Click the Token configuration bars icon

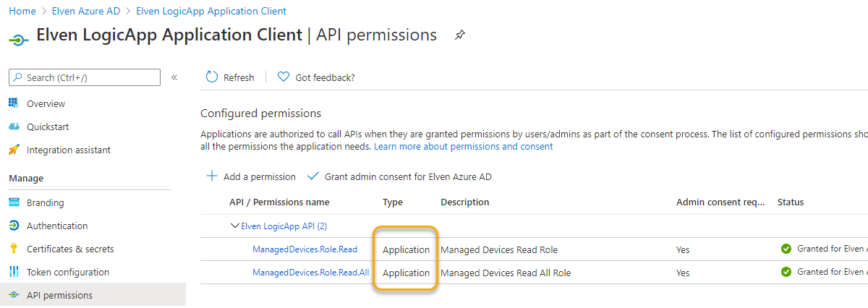coord(14,272)
